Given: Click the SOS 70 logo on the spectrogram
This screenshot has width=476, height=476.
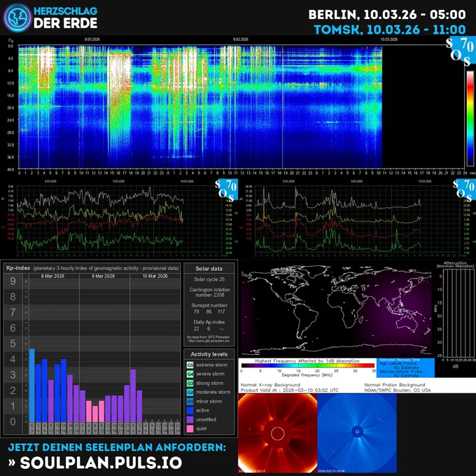Looking at the screenshot, I should [x=461, y=51].
